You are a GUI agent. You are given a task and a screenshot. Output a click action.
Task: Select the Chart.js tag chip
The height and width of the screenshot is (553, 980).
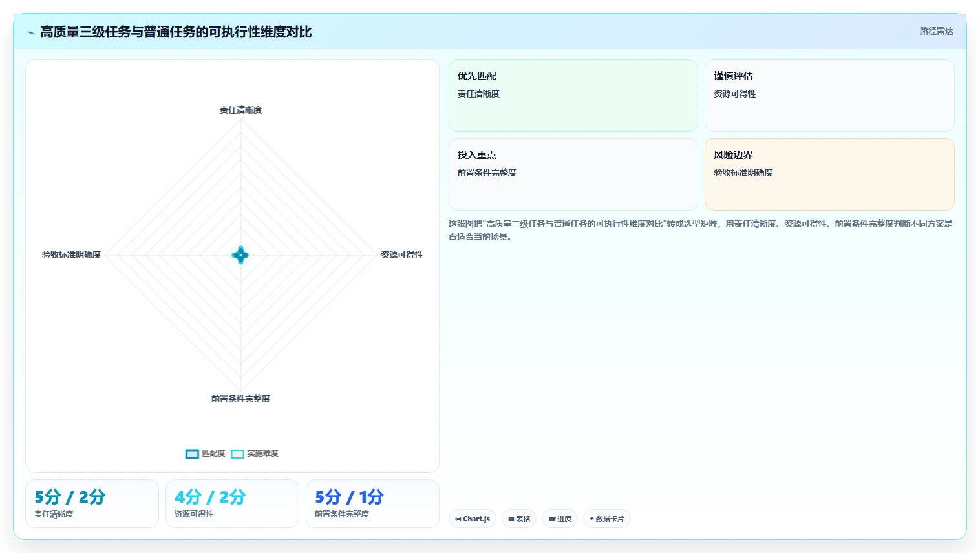coord(473,519)
